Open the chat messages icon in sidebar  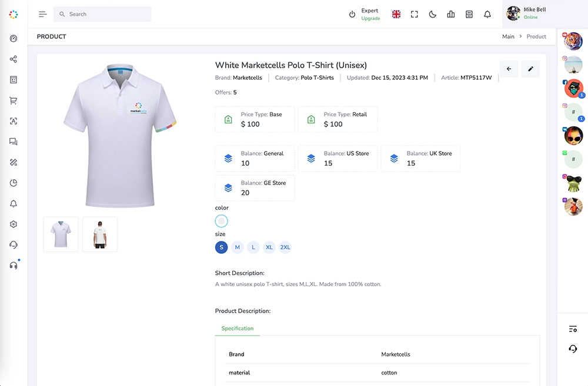point(14,142)
